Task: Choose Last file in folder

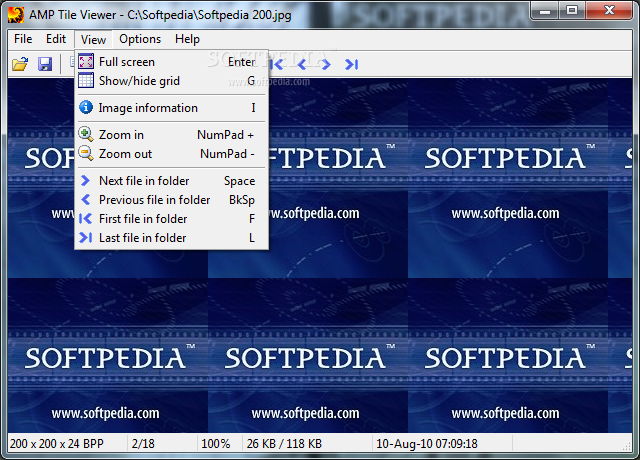Action: pyautogui.click(x=171, y=238)
